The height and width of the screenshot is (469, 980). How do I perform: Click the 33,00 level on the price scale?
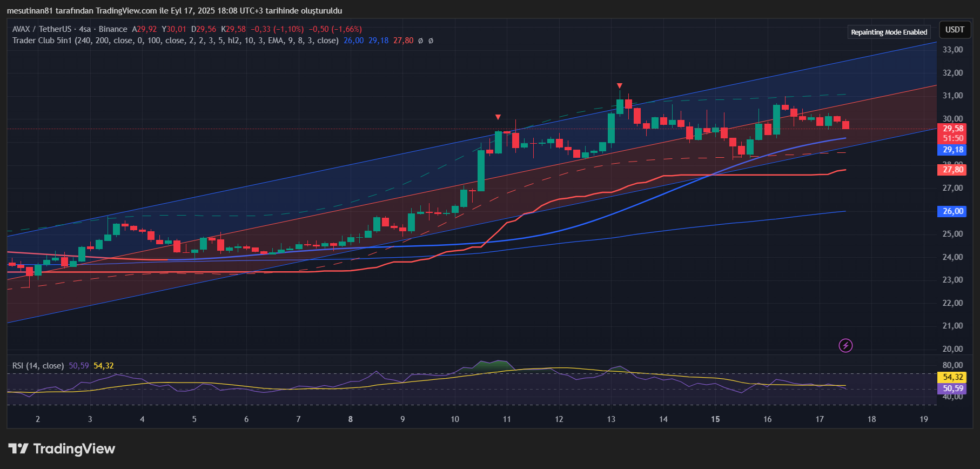[x=952, y=50]
